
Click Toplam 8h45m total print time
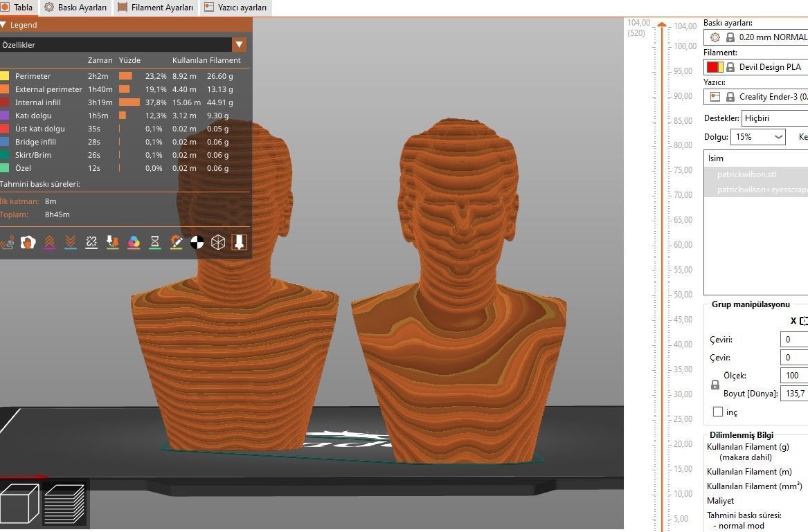pos(35,214)
